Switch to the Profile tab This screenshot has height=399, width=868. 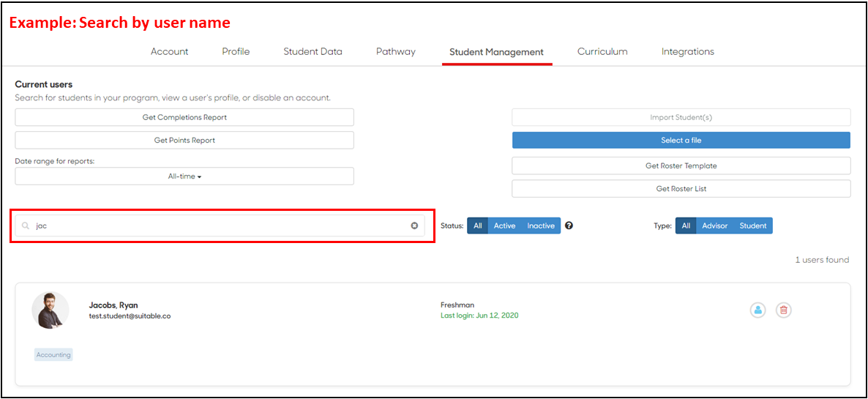point(236,51)
